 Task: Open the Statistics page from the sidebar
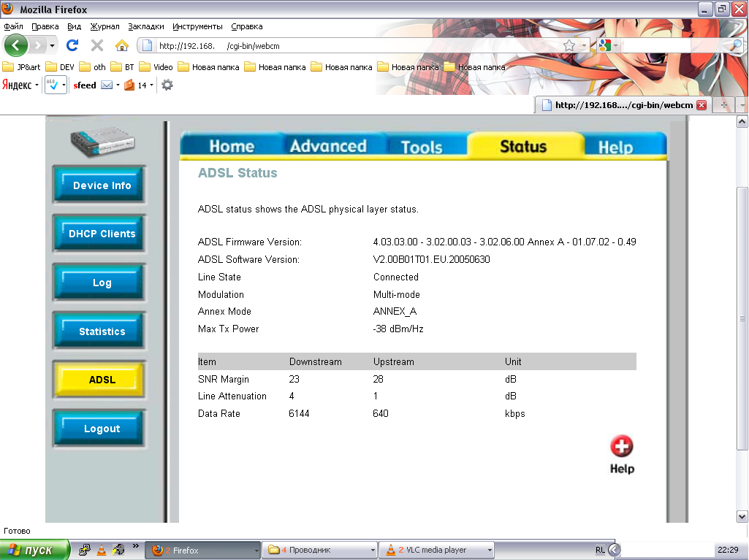(102, 331)
